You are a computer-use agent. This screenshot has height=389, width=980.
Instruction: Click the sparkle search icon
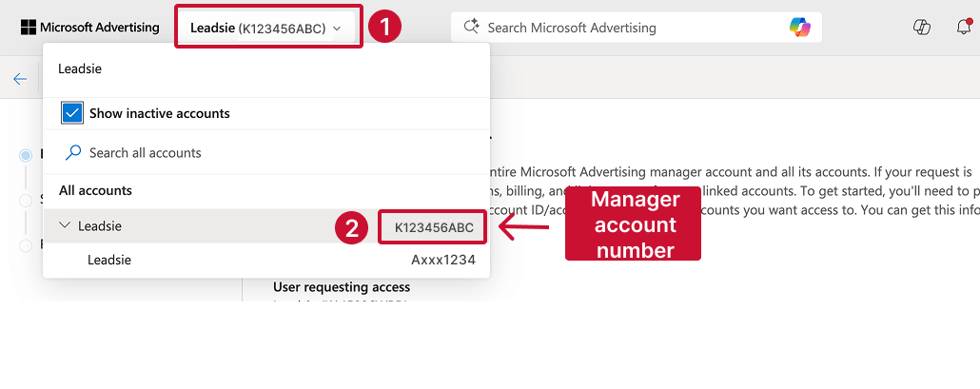click(x=471, y=27)
